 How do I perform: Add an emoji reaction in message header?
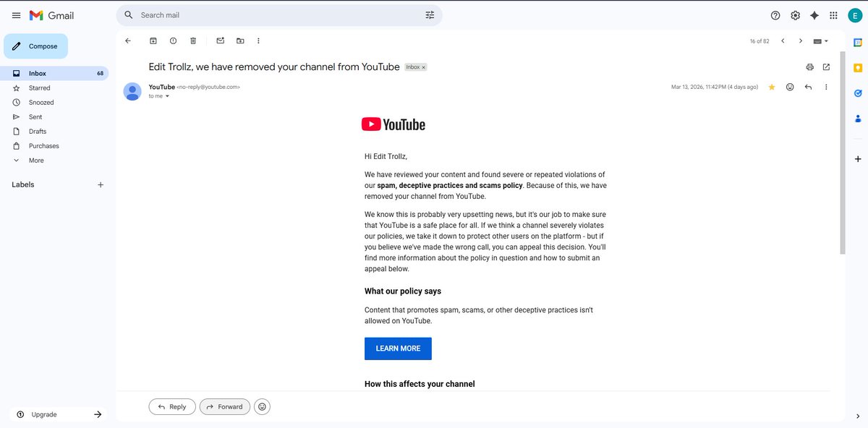pyautogui.click(x=790, y=87)
